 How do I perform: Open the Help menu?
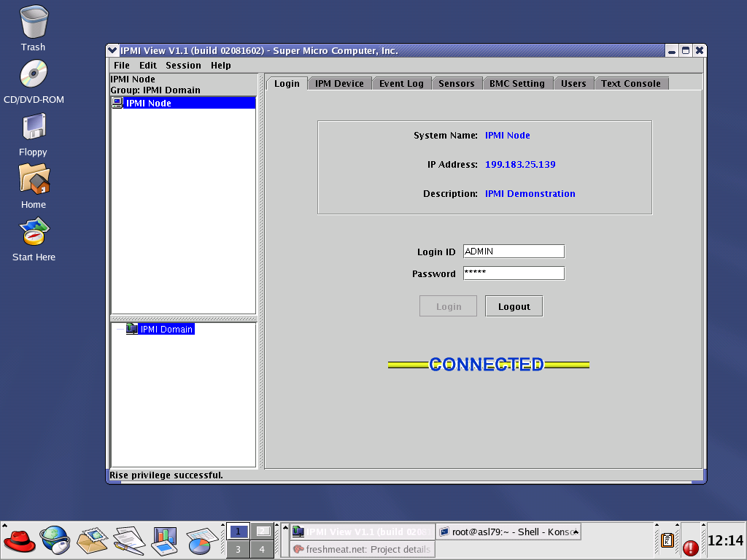click(x=220, y=65)
